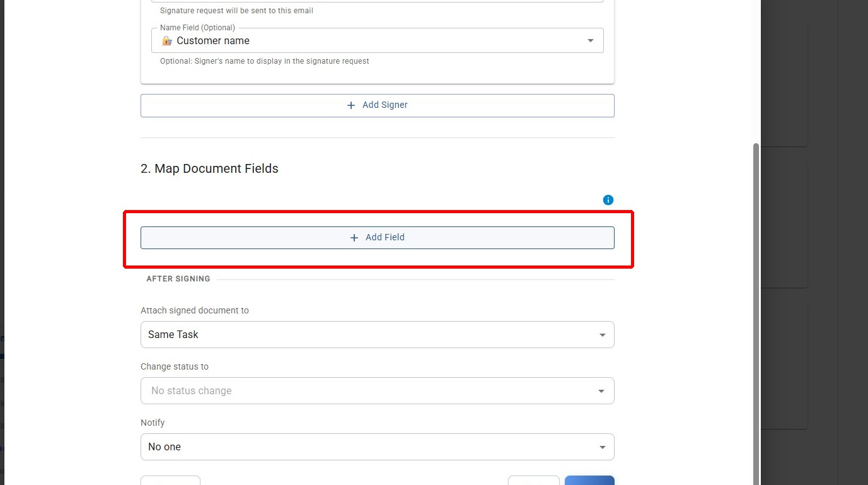Click the caret icon in Change status field
Screen dimensions: 868x485
602,391
